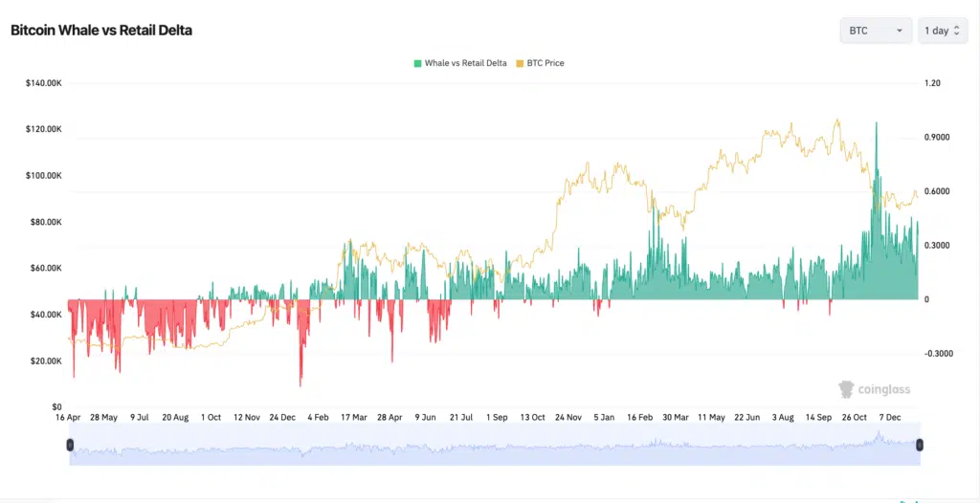Image resolution: width=980 pixels, height=503 pixels.
Task: Click the green Whale vs Retail Delta swatch
Action: (x=417, y=63)
